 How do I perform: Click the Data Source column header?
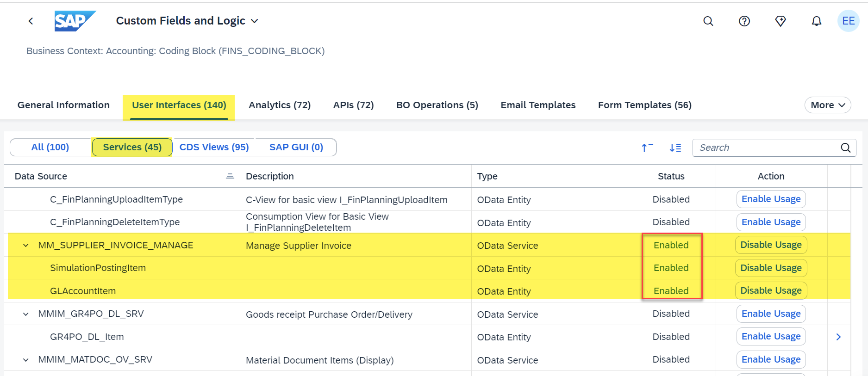(124, 176)
